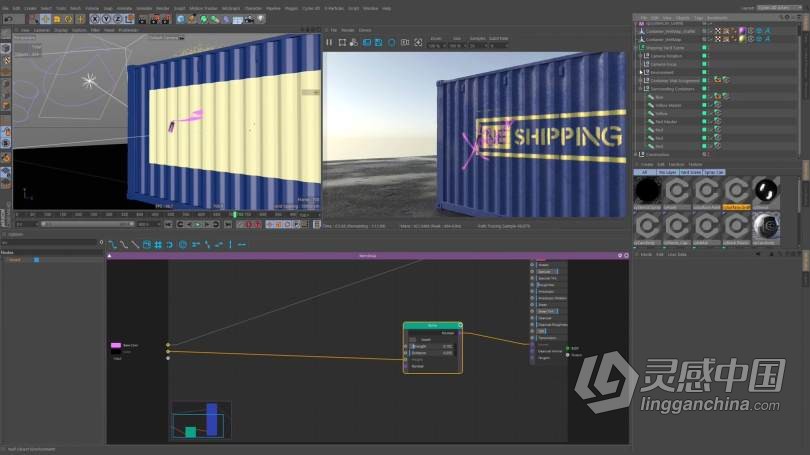The image size is (810, 455).
Task: Select the Scale tool
Action: (x=57, y=19)
